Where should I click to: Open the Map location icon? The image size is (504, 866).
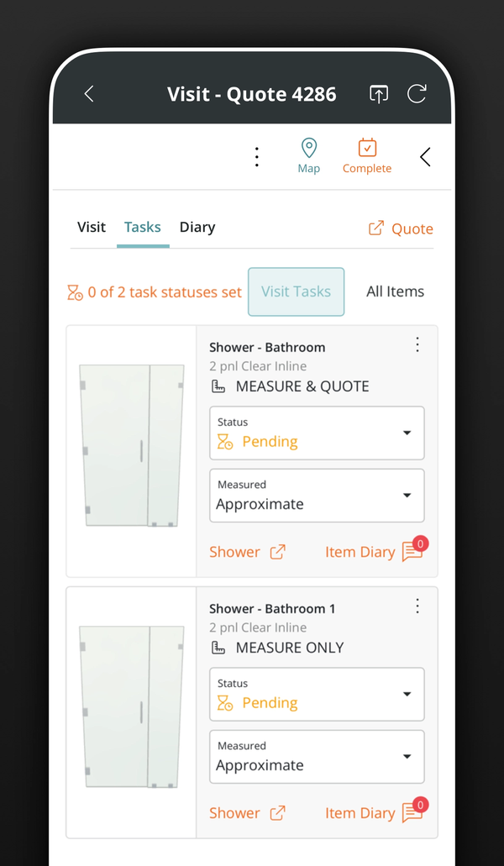tap(308, 156)
